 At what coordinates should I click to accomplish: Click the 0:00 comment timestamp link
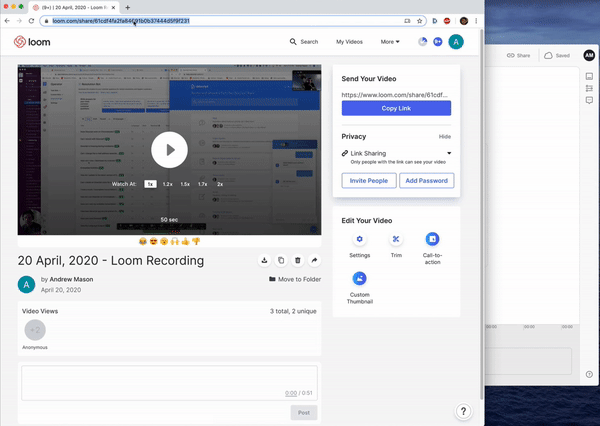291,393
